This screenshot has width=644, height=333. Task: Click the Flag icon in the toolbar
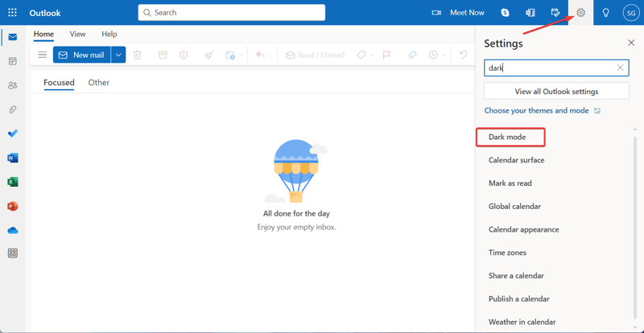pos(386,55)
